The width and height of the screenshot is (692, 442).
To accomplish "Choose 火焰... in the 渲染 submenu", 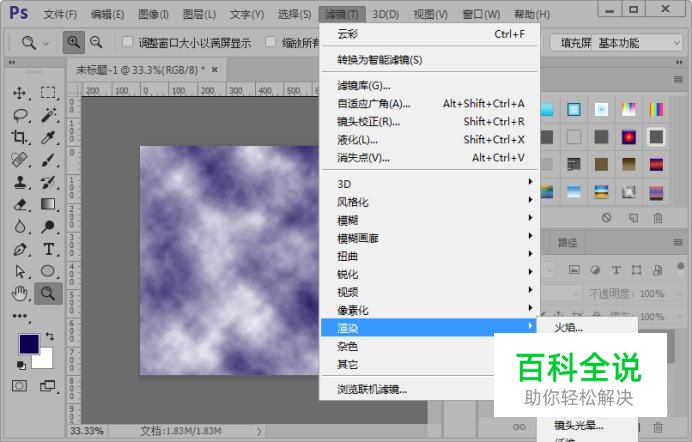I will tap(587, 328).
